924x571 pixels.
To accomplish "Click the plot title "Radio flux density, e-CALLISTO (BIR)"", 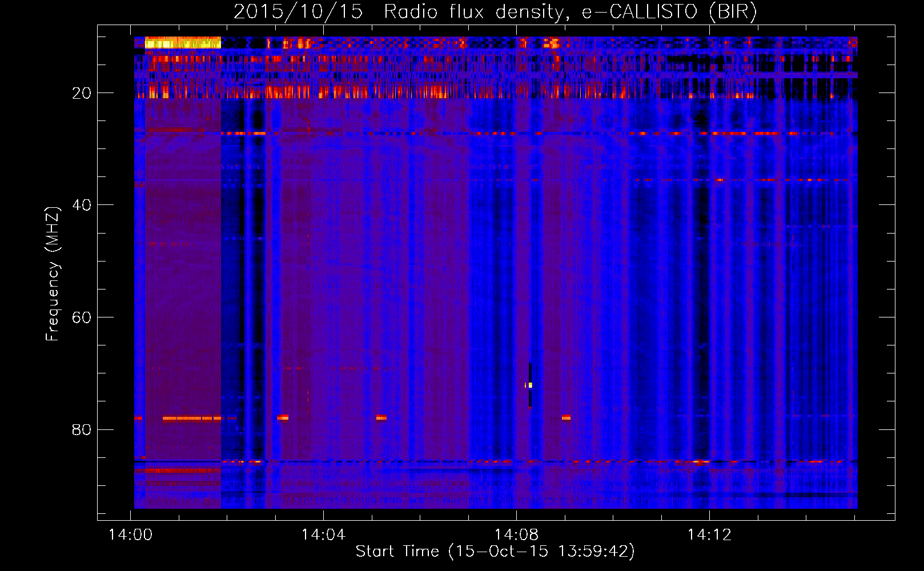I will [570, 11].
